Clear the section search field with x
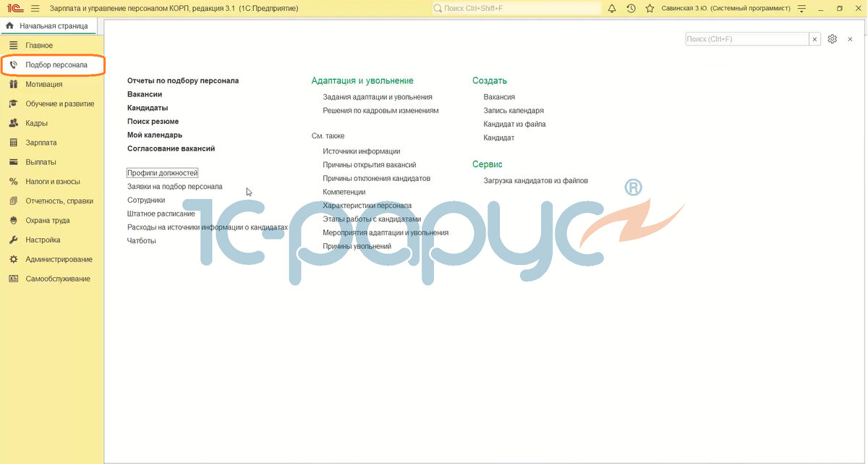The width and height of the screenshot is (868, 464). 815,39
